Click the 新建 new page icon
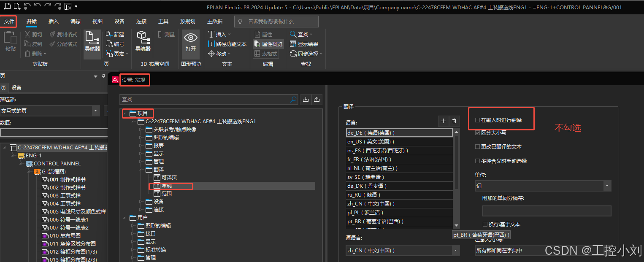The width and height of the screenshot is (644, 262). 108,34
